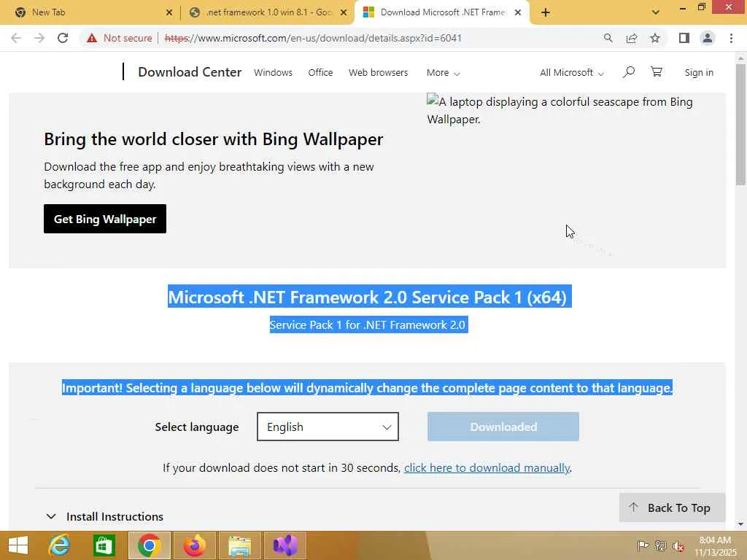
Task: Click the .NET Framework 2.0 Service Pack heading
Action: [369, 297]
